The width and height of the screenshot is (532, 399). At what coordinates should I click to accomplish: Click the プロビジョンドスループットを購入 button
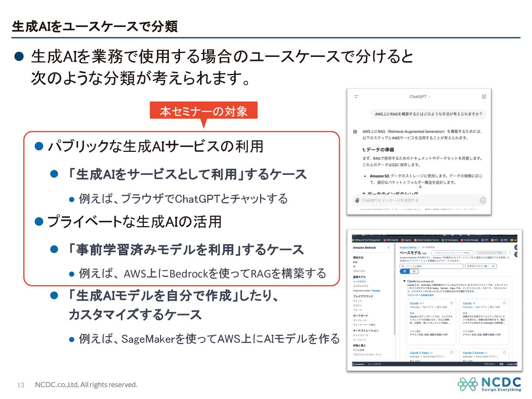click(452, 253)
